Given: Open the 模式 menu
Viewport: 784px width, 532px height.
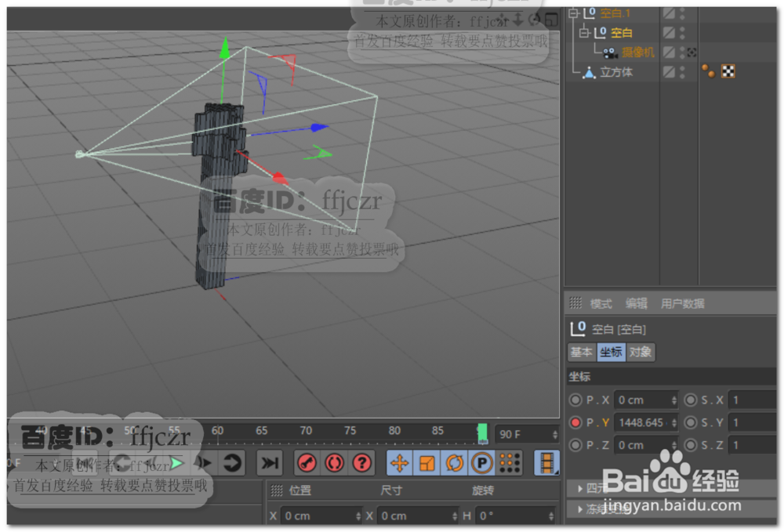Looking at the screenshot, I should click(601, 304).
